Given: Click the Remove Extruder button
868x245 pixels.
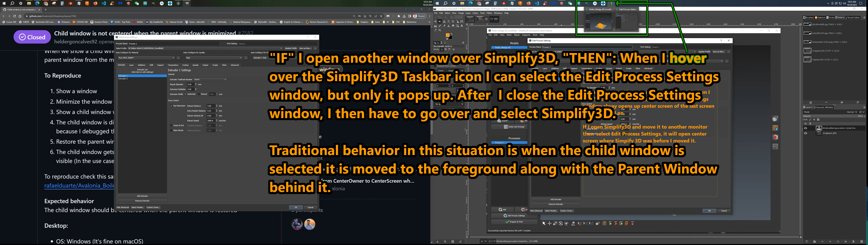Looking at the screenshot, I should pos(142,201).
